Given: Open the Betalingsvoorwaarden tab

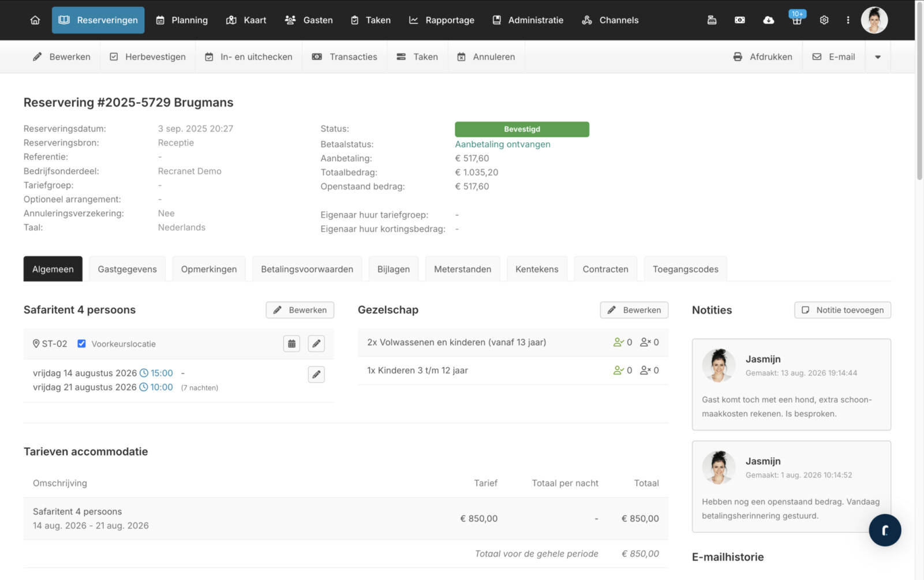Looking at the screenshot, I should (306, 270).
